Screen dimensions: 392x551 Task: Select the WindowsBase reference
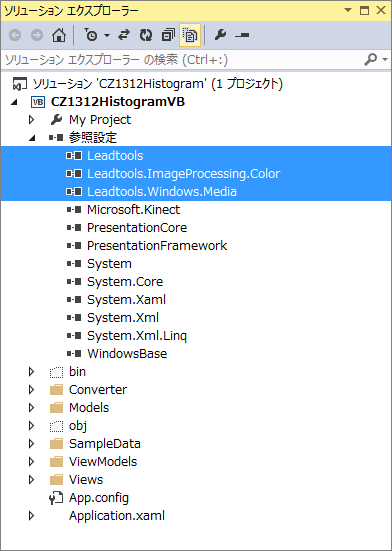click(x=127, y=354)
